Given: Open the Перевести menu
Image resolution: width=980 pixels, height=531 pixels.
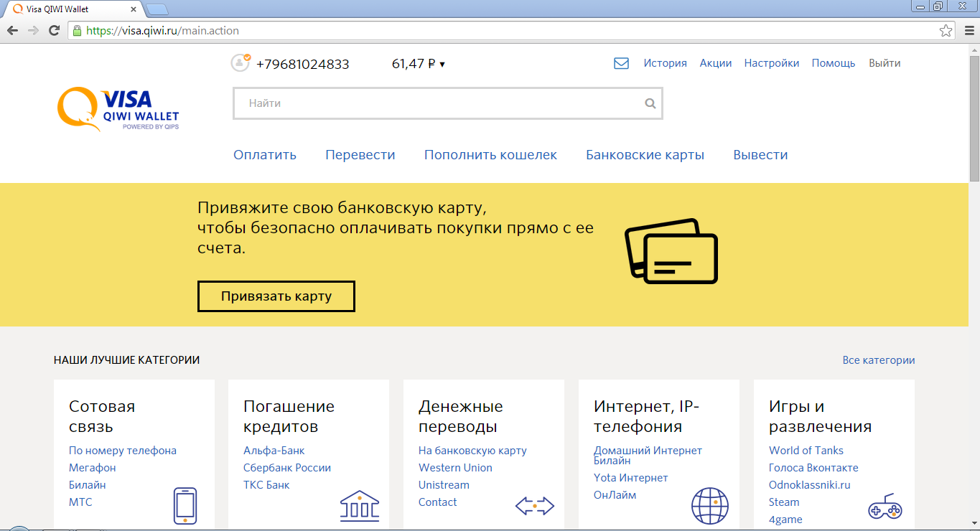Looking at the screenshot, I should [360, 155].
